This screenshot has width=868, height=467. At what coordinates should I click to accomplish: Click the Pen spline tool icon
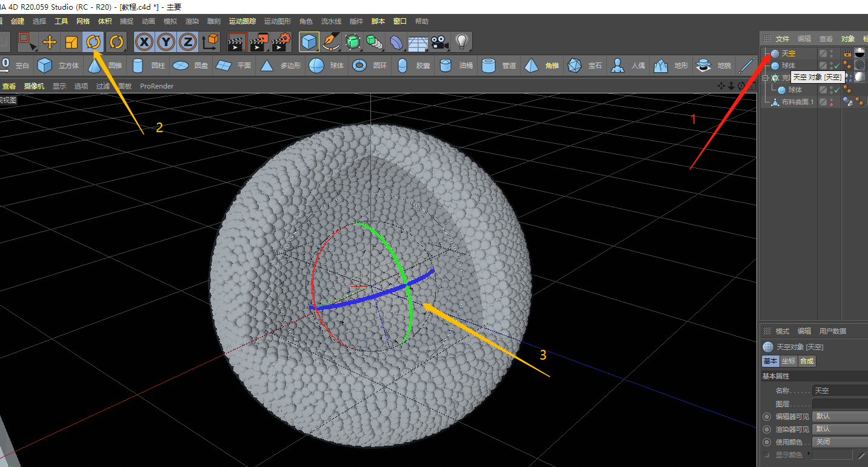tap(331, 42)
